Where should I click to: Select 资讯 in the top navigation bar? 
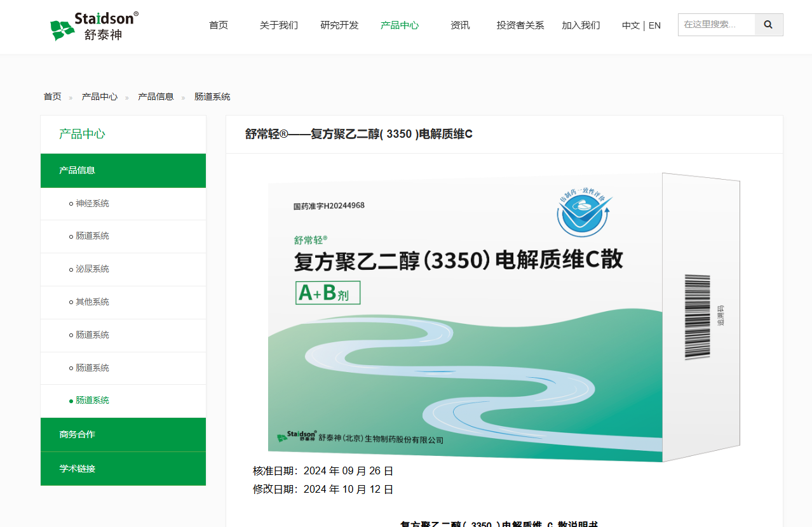click(x=460, y=25)
